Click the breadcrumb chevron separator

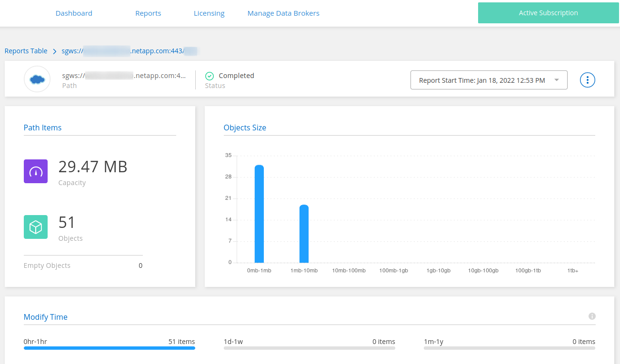tap(55, 51)
